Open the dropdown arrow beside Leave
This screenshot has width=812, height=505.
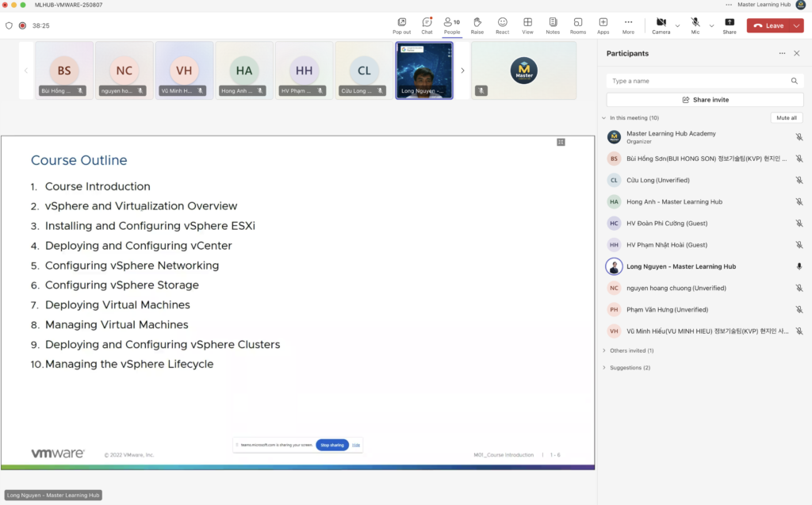point(796,25)
